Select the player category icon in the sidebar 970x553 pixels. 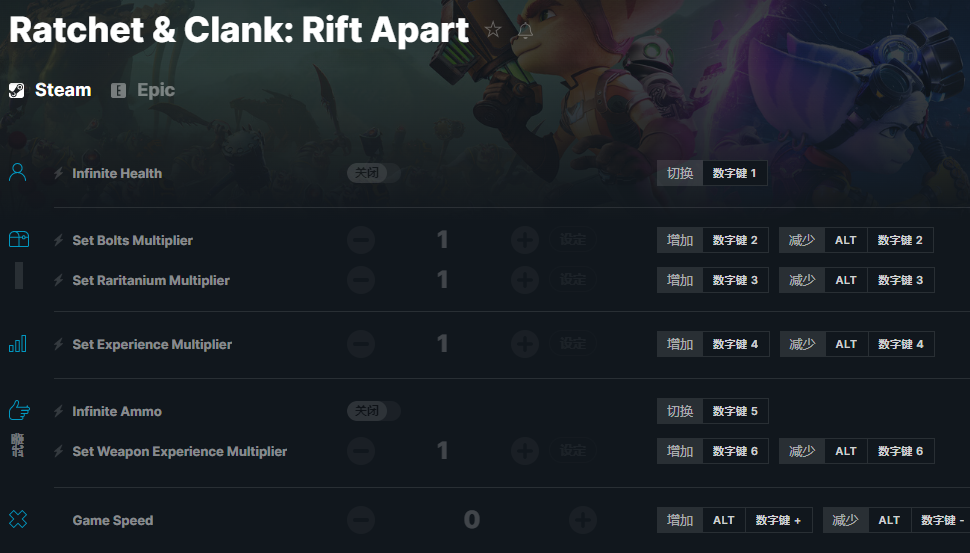click(x=18, y=173)
